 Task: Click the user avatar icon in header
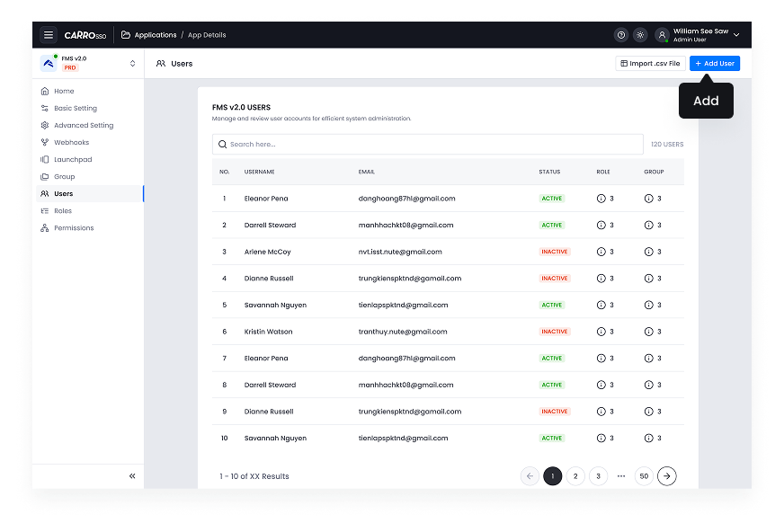click(x=662, y=35)
